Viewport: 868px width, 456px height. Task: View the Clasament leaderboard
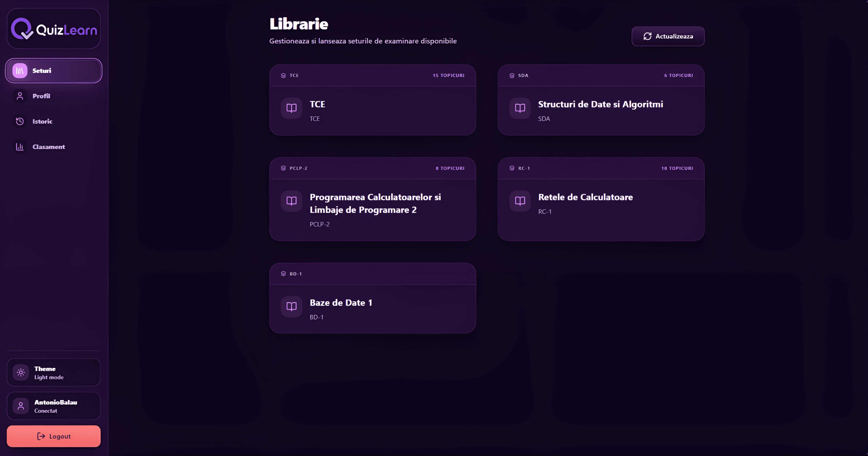coord(54,147)
